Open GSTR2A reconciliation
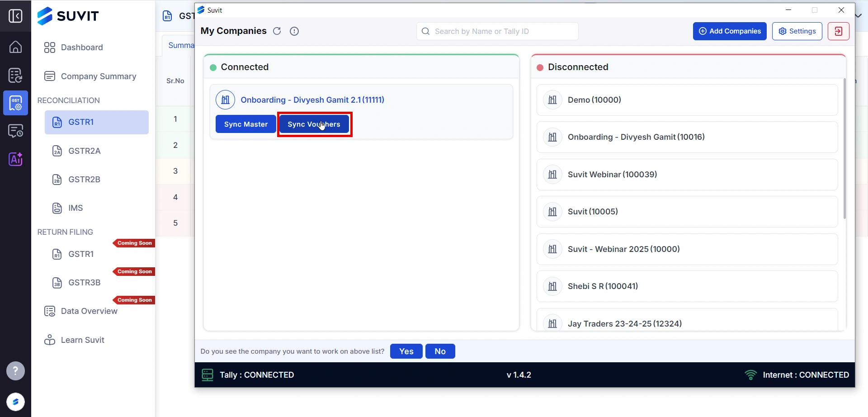 click(x=76, y=151)
